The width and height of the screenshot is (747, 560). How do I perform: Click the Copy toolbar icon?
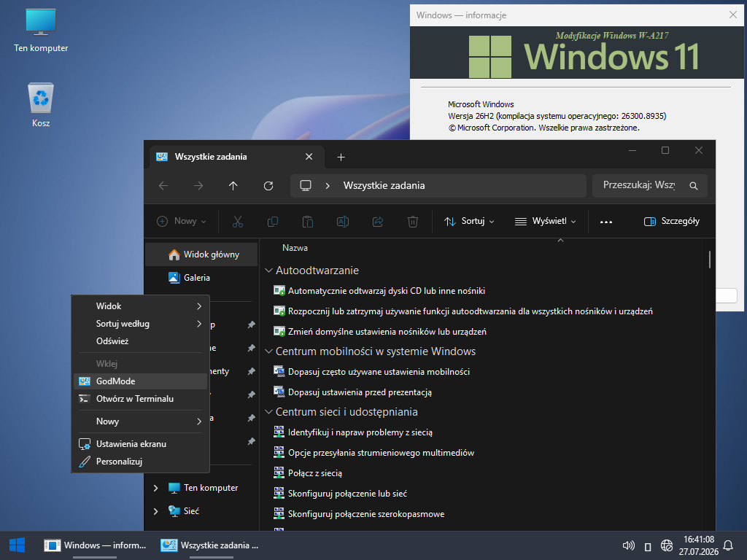tap(273, 222)
